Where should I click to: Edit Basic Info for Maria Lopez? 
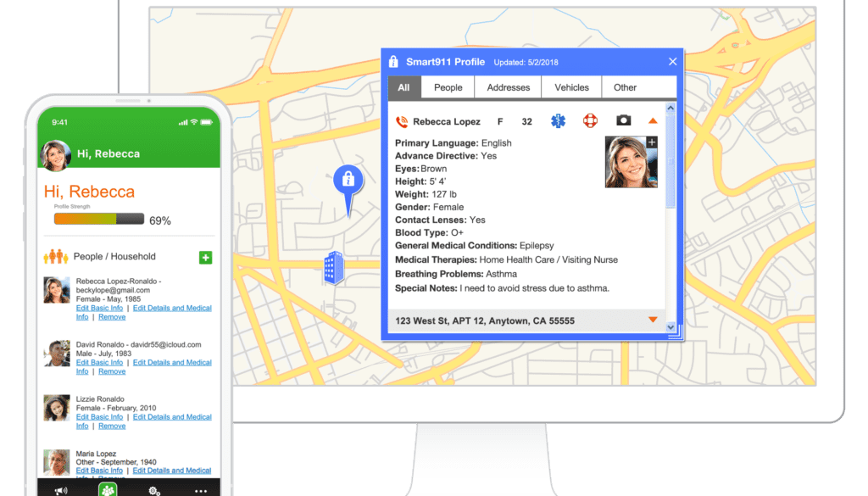point(100,471)
